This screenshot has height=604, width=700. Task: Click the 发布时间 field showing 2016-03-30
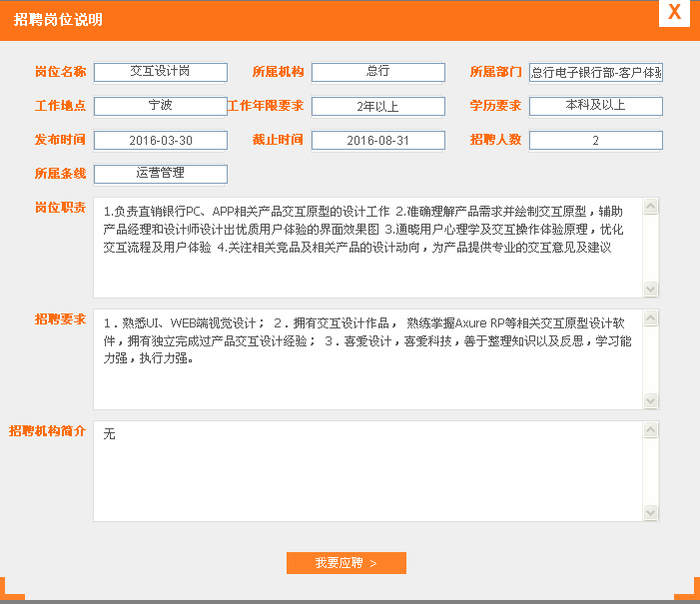160,140
